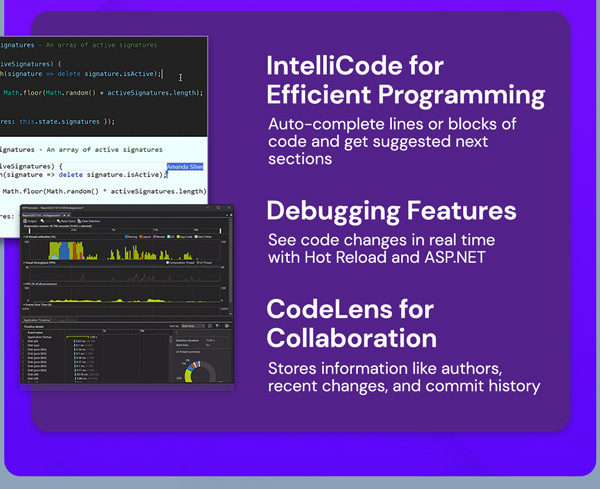The image size is (600, 489).
Task: Collapse the Visual throughput (FPS) graph
Action: [x=24, y=263]
